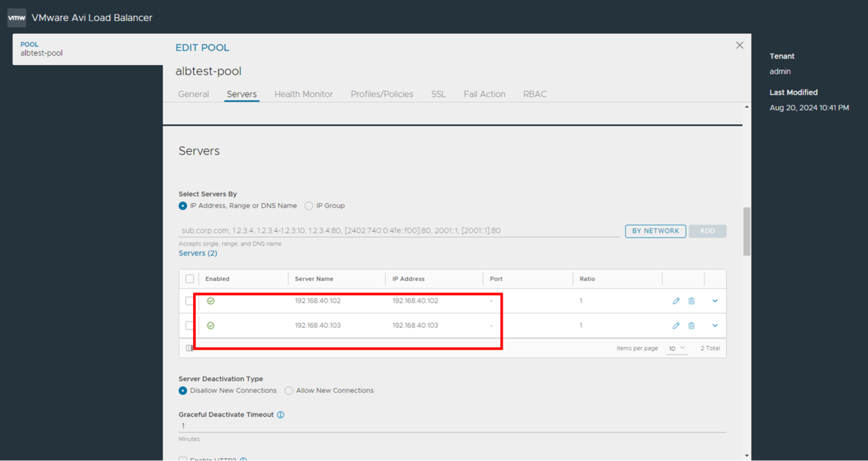This screenshot has width=868, height=461.
Task: Edit server 192.168.40.103 with pencil icon
Action: click(676, 326)
